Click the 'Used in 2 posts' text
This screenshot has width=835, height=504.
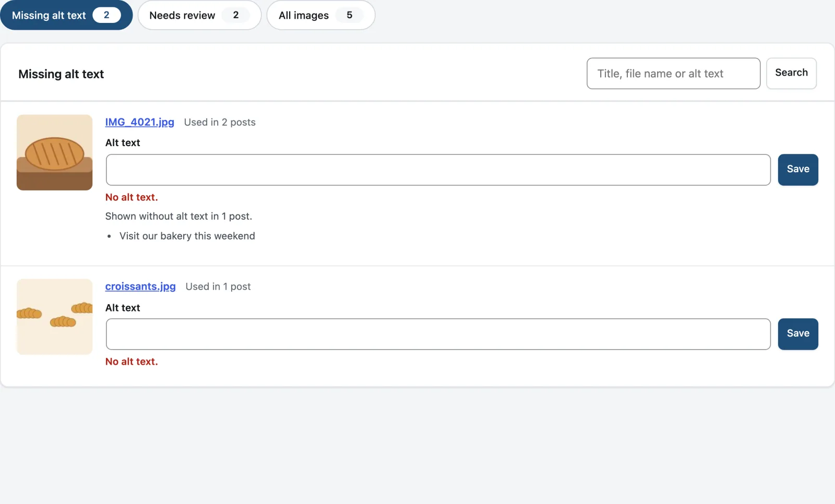[x=220, y=122]
